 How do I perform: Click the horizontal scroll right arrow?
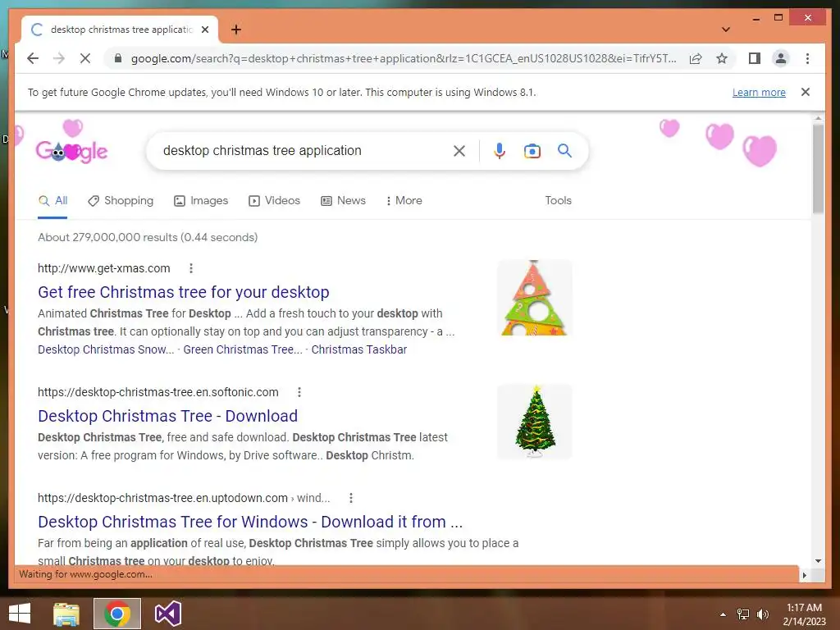click(804, 575)
